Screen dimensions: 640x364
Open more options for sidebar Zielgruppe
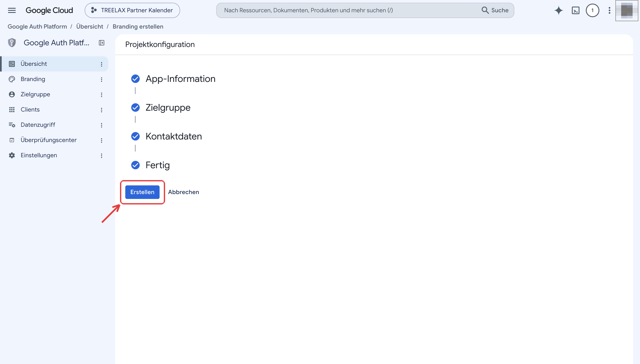(102, 95)
